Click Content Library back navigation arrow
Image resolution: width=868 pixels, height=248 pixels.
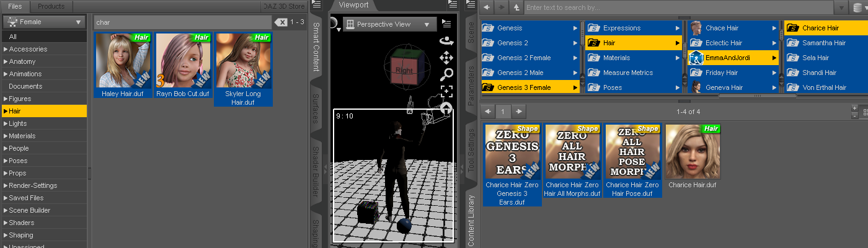click(487, 7)
